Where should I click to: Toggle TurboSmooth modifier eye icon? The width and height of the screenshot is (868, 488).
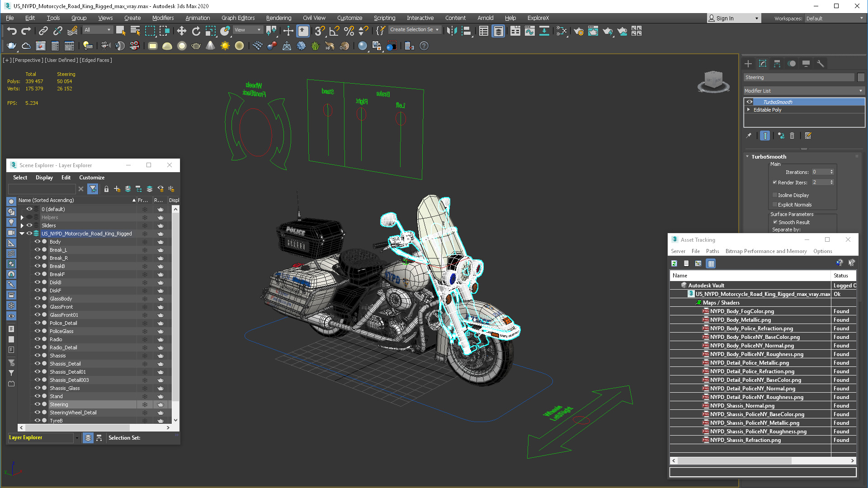point(750,102)
